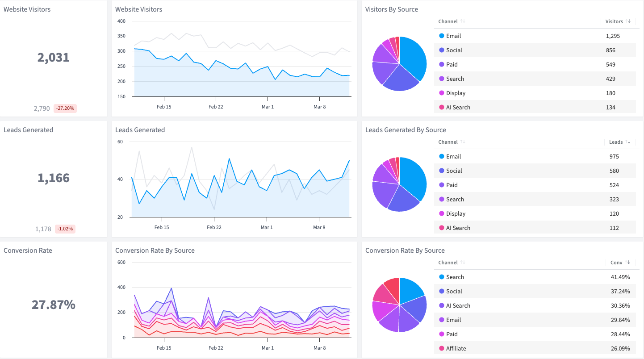Click pink dot beside AI Search with 134 visitors
Screen dimensions: 644x359
click(442, 107)
